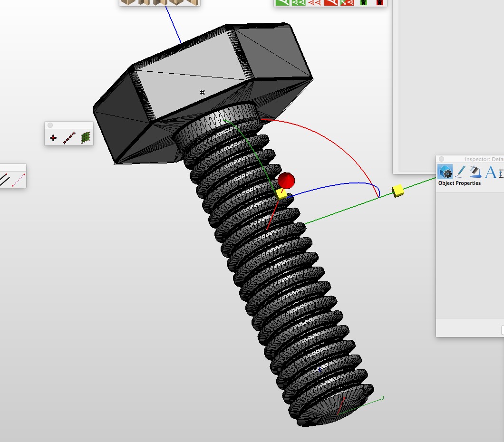
Task: Click the red figure icon in top toolbar
Action: pyautogui.click(x=379, y=2)
